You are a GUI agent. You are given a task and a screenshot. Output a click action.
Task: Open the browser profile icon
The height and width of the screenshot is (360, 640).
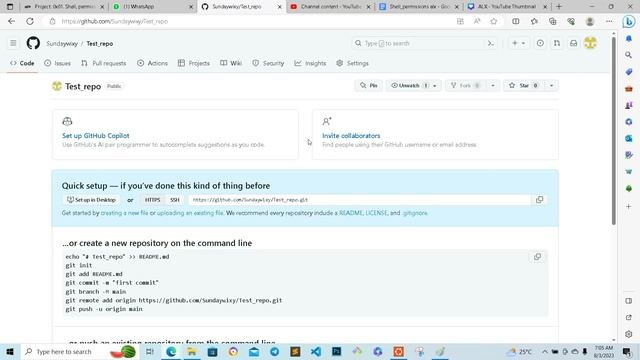(590, 21)
